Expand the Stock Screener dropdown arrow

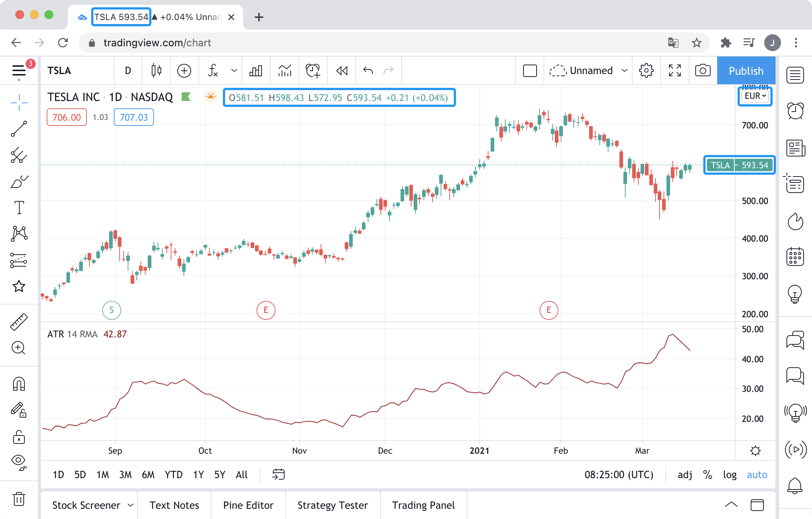pos(131,505)
